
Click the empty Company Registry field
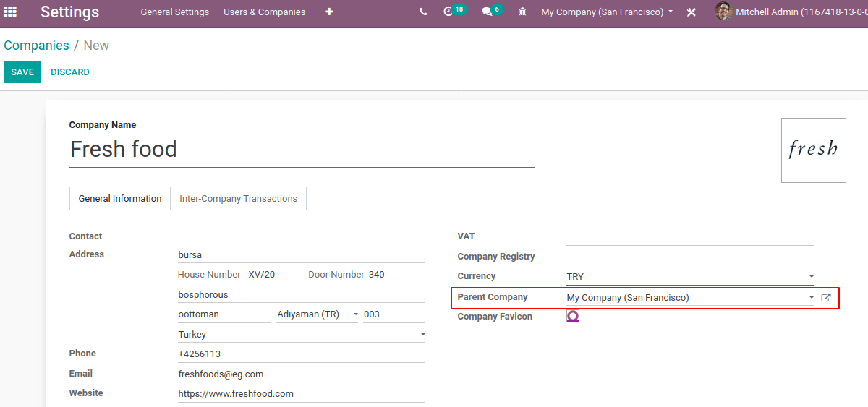pos(690,257)
